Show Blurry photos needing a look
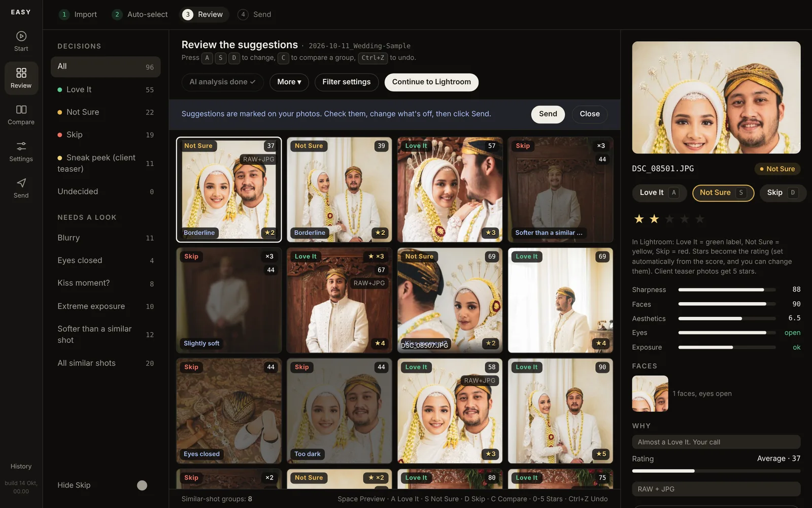This screenshot has height=508, width=812. click(x=106, y=238)
